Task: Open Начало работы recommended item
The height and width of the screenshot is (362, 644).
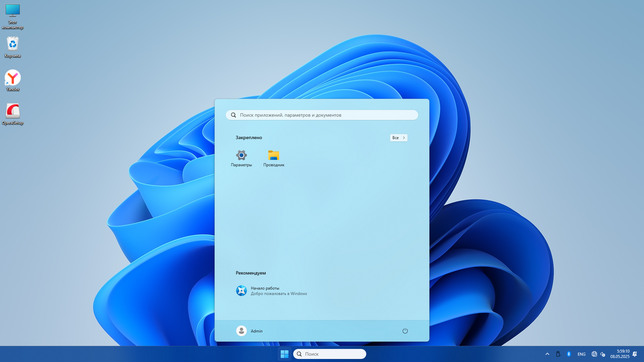Action: tap(272, 291)
